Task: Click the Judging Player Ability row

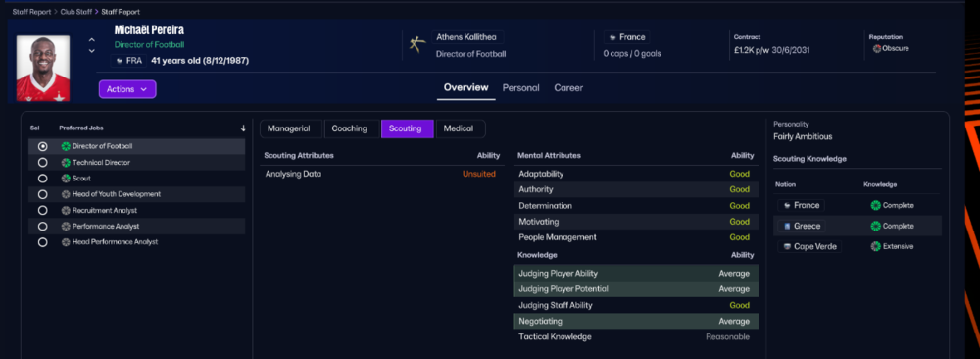Action: pyautogui.click(x=636, y=273)
